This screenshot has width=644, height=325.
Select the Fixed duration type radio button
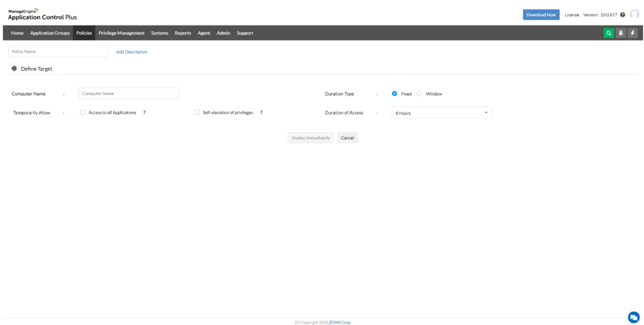pyautogui.click(x=394, y=94)
